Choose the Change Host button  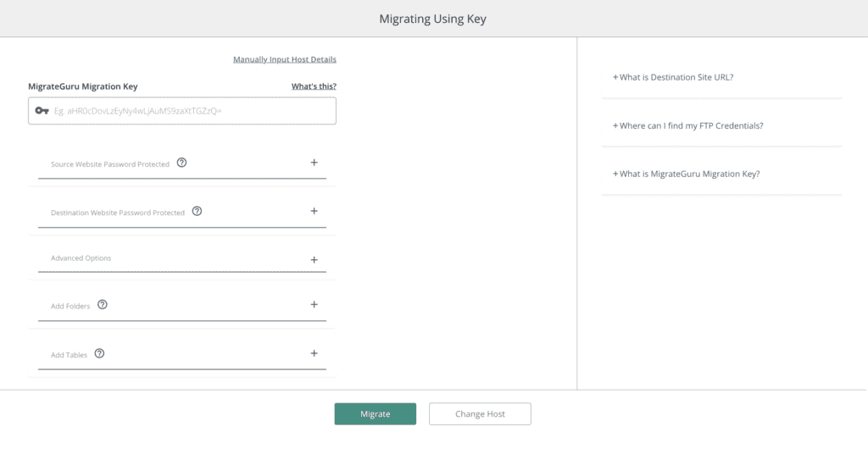click(x=480, y=413)
